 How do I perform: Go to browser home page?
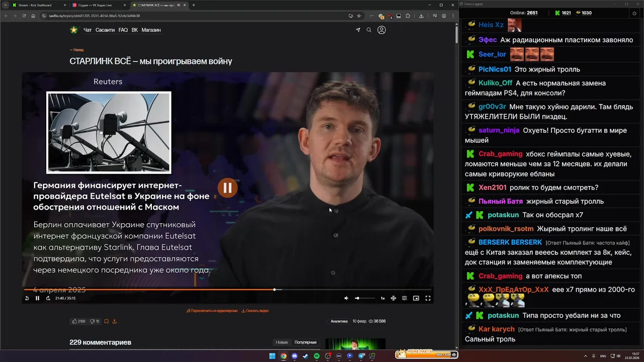click(33, 16)
